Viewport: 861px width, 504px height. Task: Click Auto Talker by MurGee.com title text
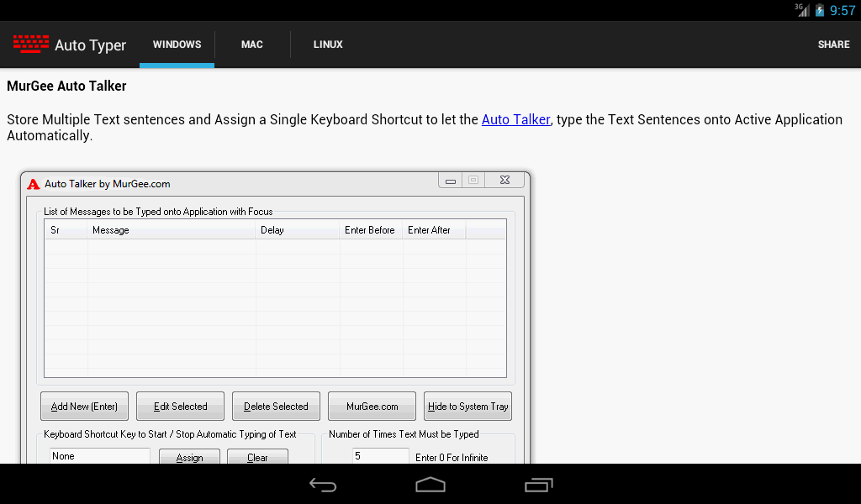[107, 184]
